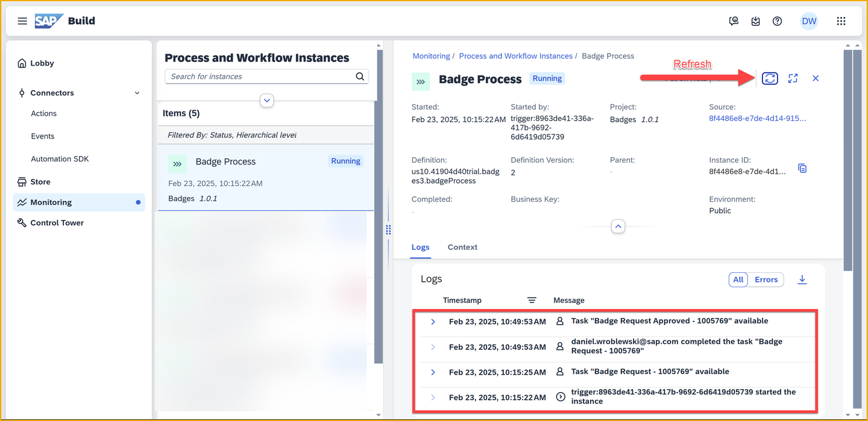
Task: Select the Badge Process instance list item
Action: (266, 177)
